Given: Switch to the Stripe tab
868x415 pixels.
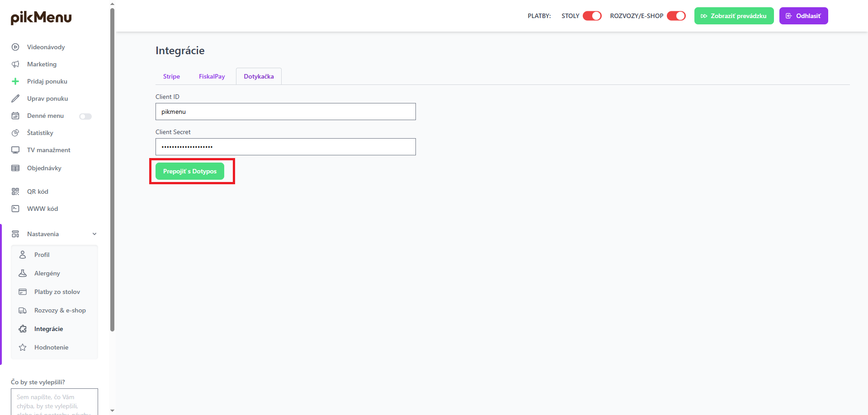Looking at the screenshot, I should pyautogui.click(x=171, y=76).
